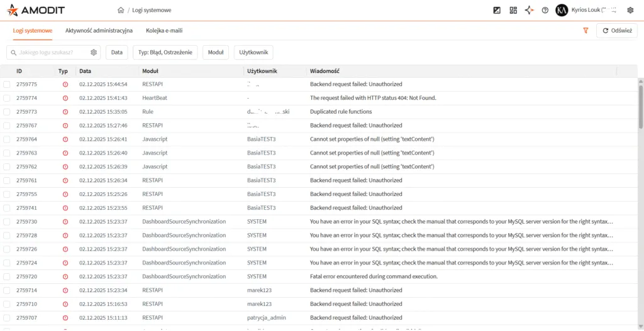Expand the Typ: Błąd, Ostrzeżenie filter

tap(165, 53)
